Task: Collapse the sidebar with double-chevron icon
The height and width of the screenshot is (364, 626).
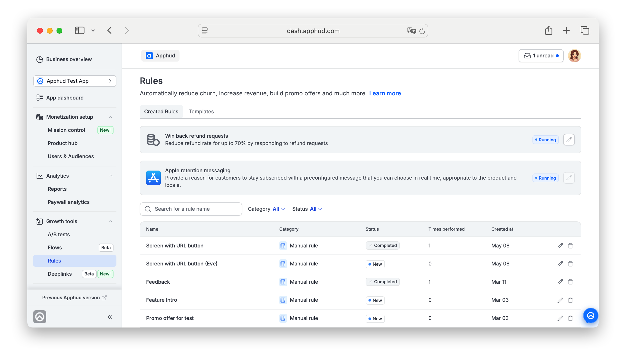Action: [110, 317]
